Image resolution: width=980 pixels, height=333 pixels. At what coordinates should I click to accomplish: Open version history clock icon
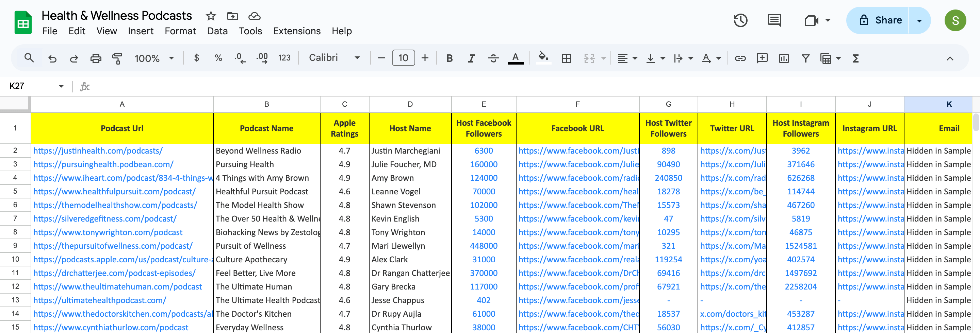click(x=740, y=20)
